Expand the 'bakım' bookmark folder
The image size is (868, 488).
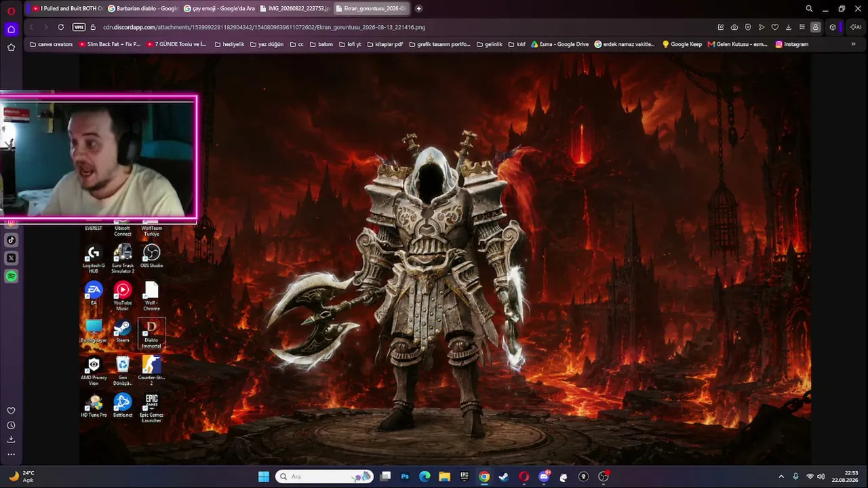point(321,44)
